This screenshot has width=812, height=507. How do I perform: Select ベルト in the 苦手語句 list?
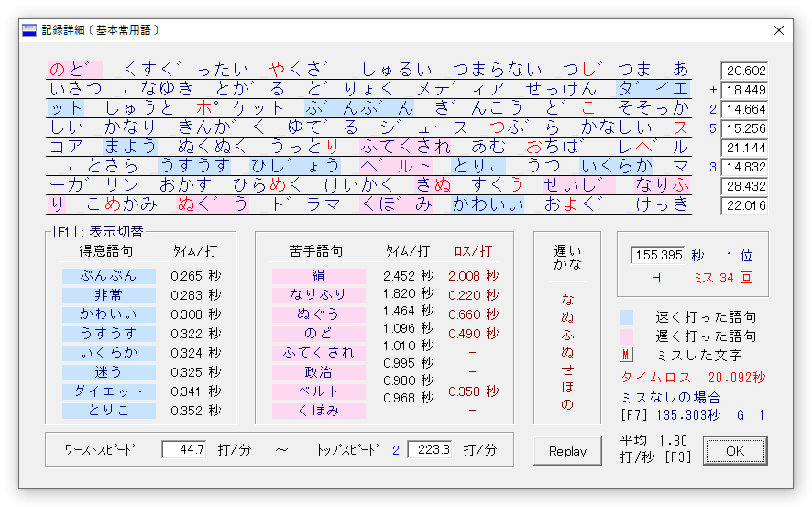319,391
